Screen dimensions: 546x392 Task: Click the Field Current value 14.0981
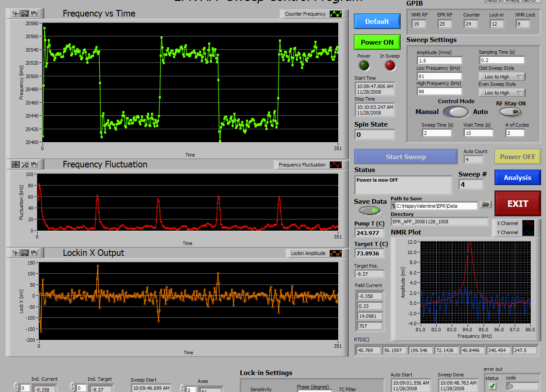[369, 316]
